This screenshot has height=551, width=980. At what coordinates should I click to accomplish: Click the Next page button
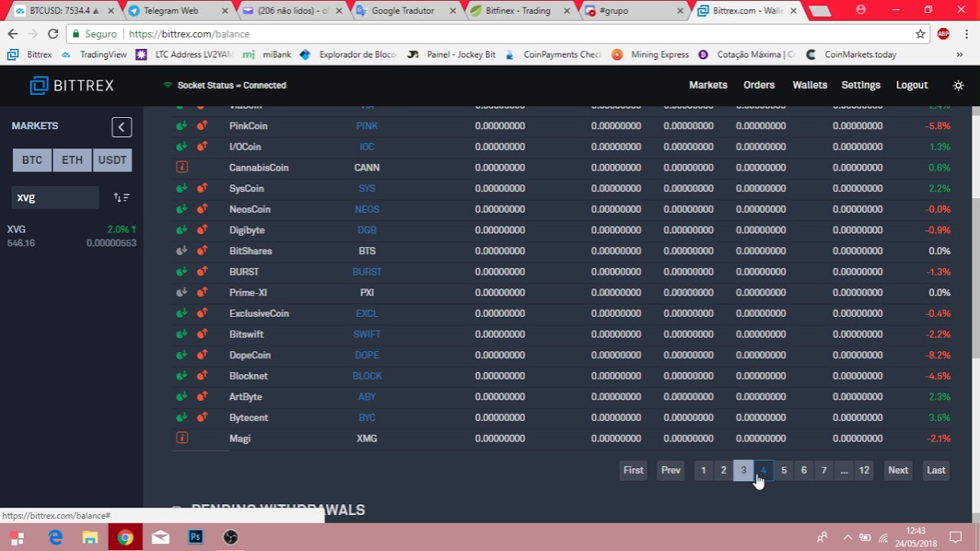(x=898, y=471)
